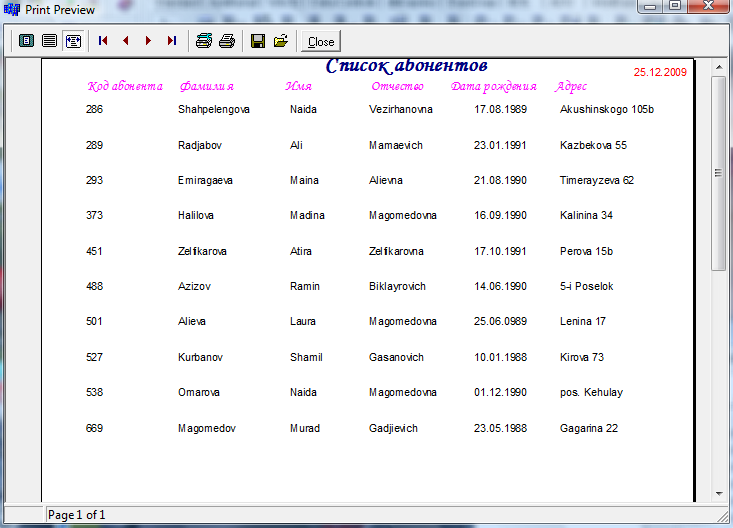Image resolution: width=733 pixels, height=528 pixels.
Task: Open the printer setup dialog
Action: click(x=203, y=41)
